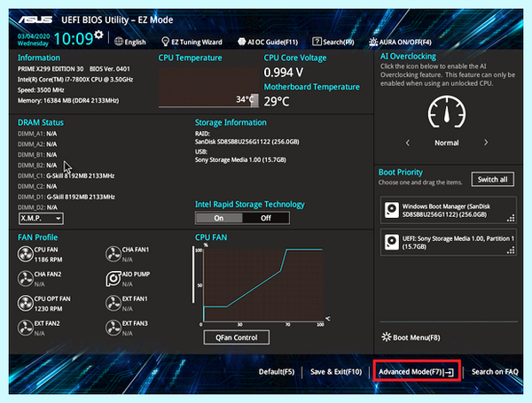Image resolution: width=532 pixels, height=403 pixels.
Task: Open Boot Menu(F8)
Action: pyautogui.click(x=411, y=337)
